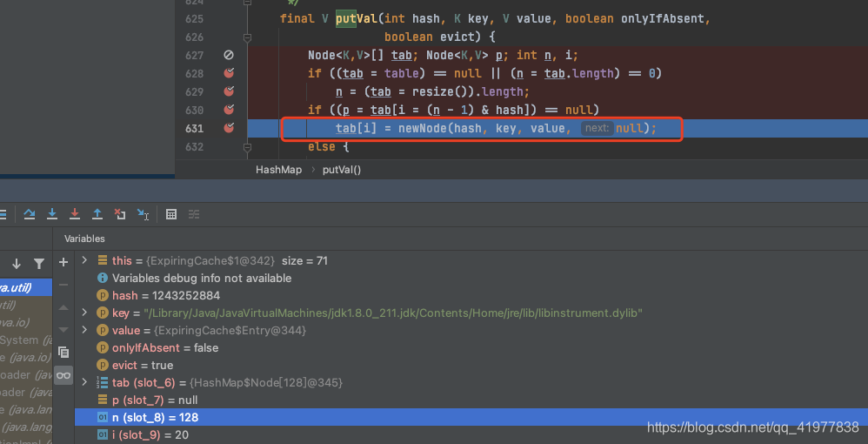Select the highlighted '(java.util)' stack frame

26,287
